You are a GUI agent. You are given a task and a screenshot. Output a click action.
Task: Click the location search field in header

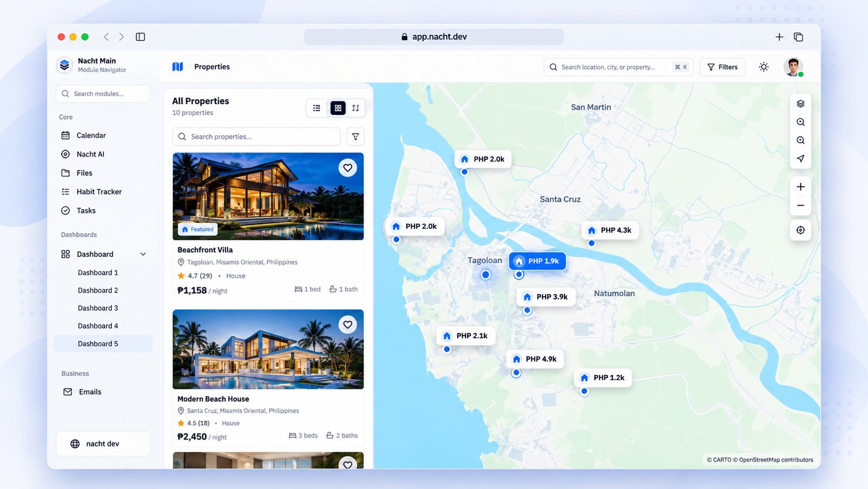coord(619,67)
